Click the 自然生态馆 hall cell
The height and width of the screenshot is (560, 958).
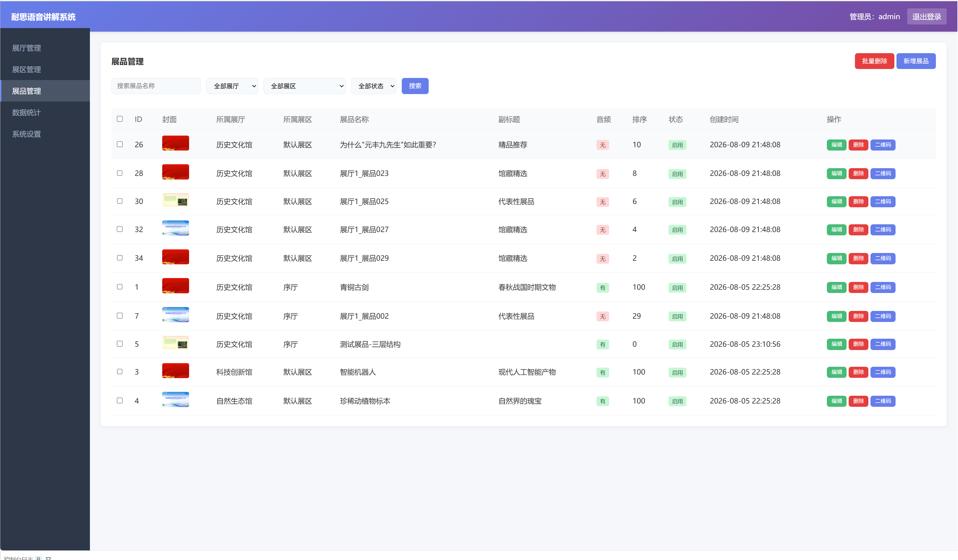coord(234,401)
